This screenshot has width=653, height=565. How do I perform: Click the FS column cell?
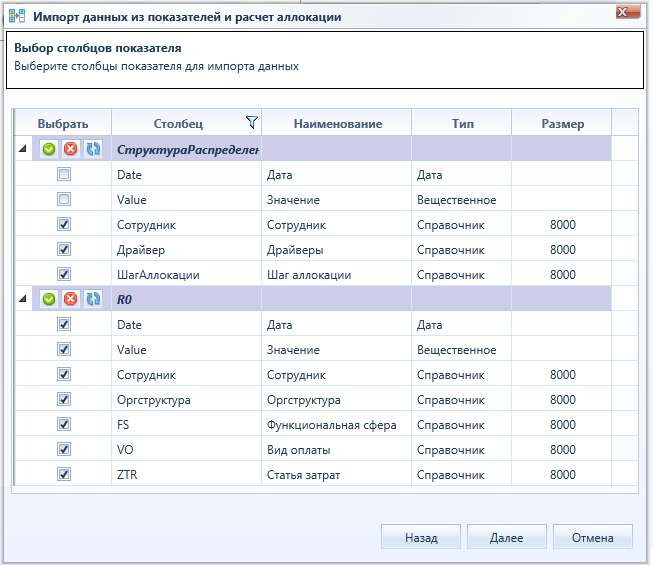coord(187,424)
